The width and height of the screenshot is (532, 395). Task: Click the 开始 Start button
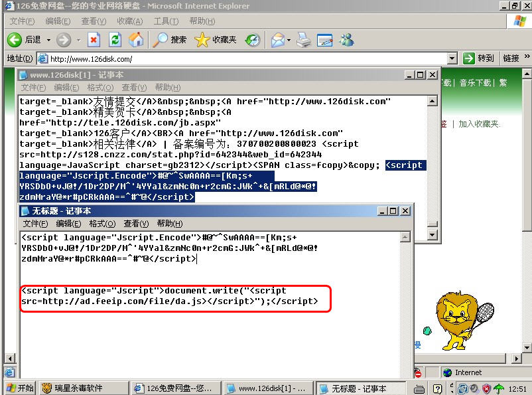pyautogui.click(x=20, y=388)
